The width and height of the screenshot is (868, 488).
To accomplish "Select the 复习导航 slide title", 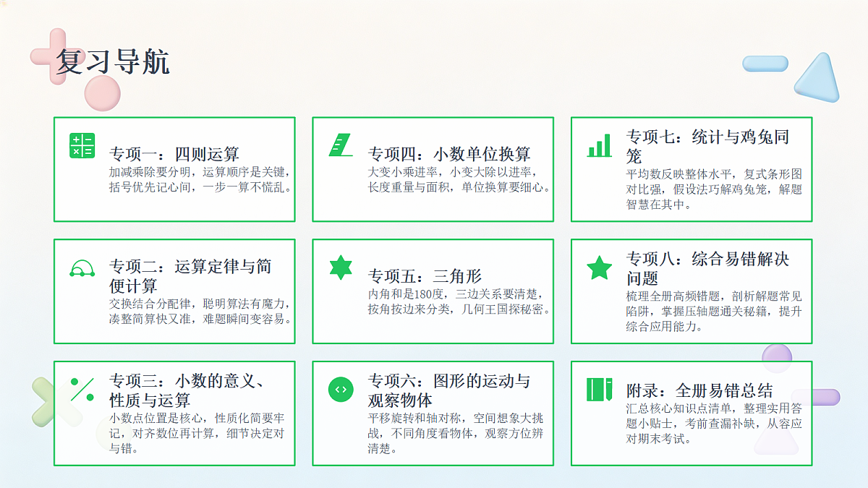I will pos(113,62).
